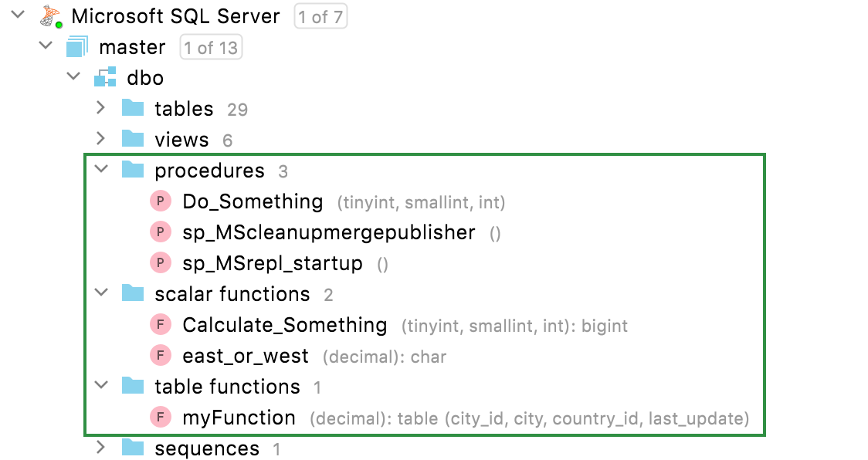Click the '1 of 7' counter badge
The image size is (868, 460).
(x=320, y=15)
